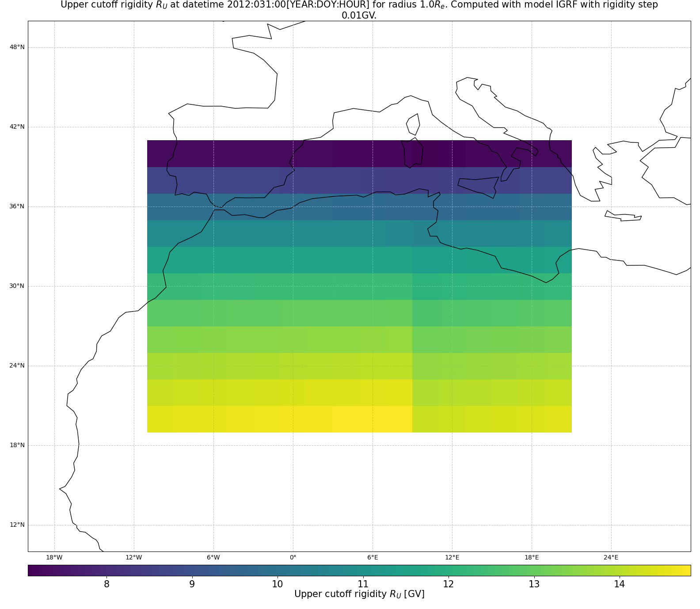Click colorbar tick value 9
Screen dimensions: 700x609
[x=192, y=585]
